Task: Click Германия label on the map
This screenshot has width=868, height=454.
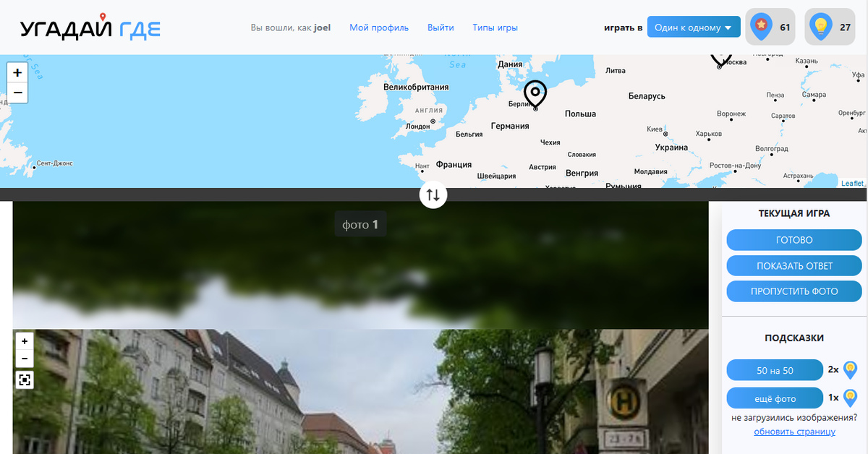Action: coord(510,126)
